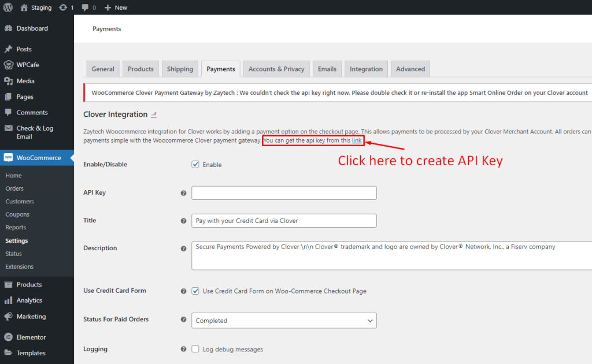Click the help icon next to Status For Paid Orders

pyautogui.click(x=183, y=320)
